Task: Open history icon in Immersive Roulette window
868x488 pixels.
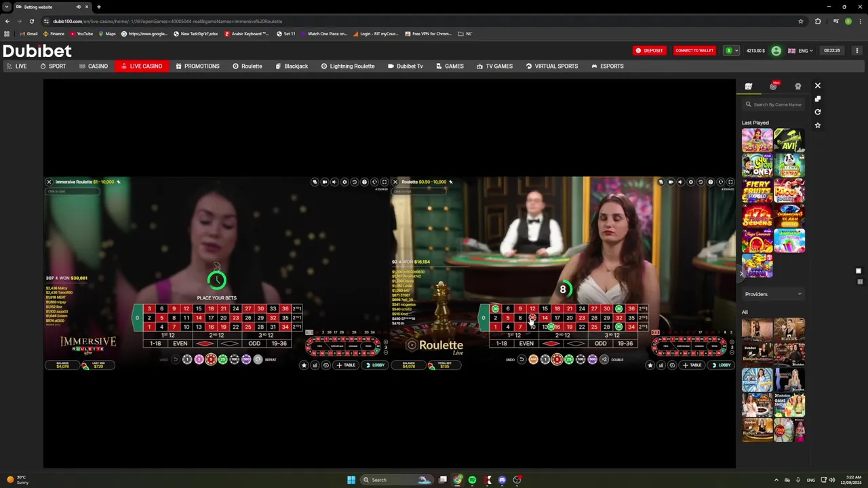Action: click(355, 182)
